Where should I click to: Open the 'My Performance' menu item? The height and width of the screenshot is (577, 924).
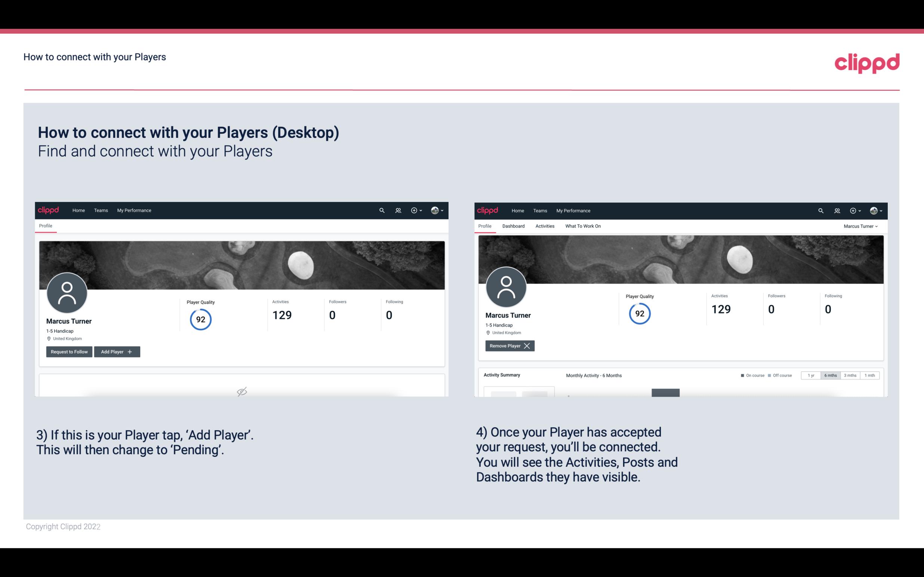point(134,210)
